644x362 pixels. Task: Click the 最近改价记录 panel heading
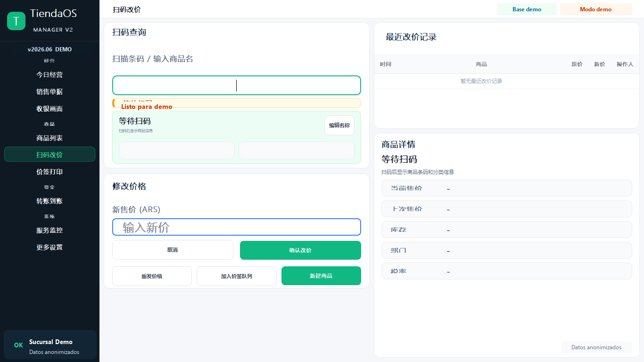click(411, 37)
